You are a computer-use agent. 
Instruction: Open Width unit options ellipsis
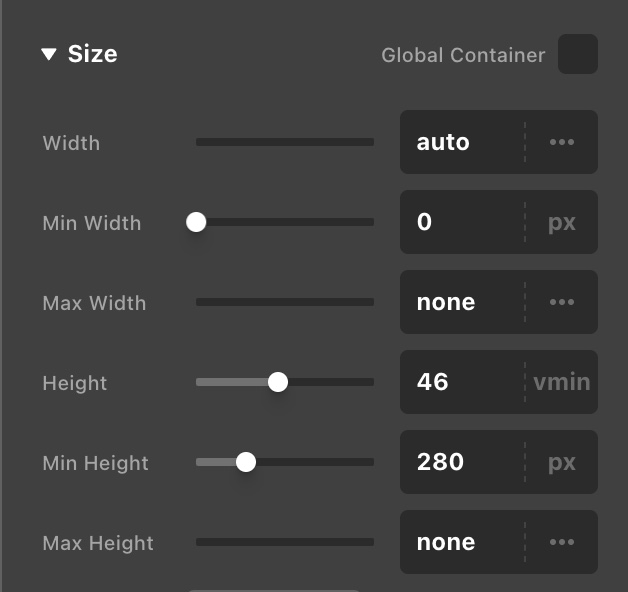point(562,142)
